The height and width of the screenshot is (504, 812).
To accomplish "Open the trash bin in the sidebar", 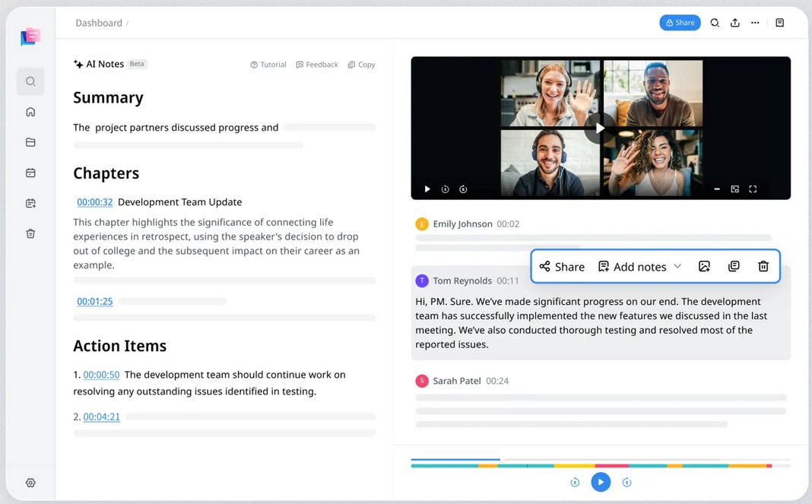I will click(30, 233).
